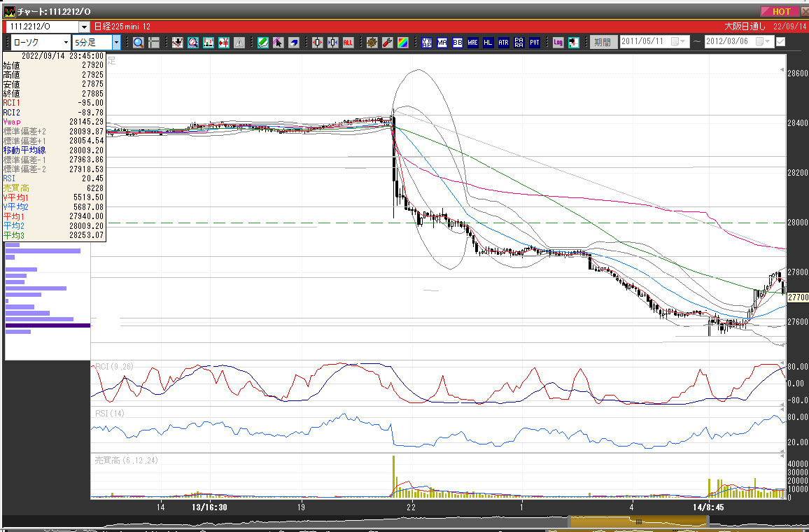Click the magnifier icon marked 2
This screenshot has width=809, height=532.
pos(193,42)
